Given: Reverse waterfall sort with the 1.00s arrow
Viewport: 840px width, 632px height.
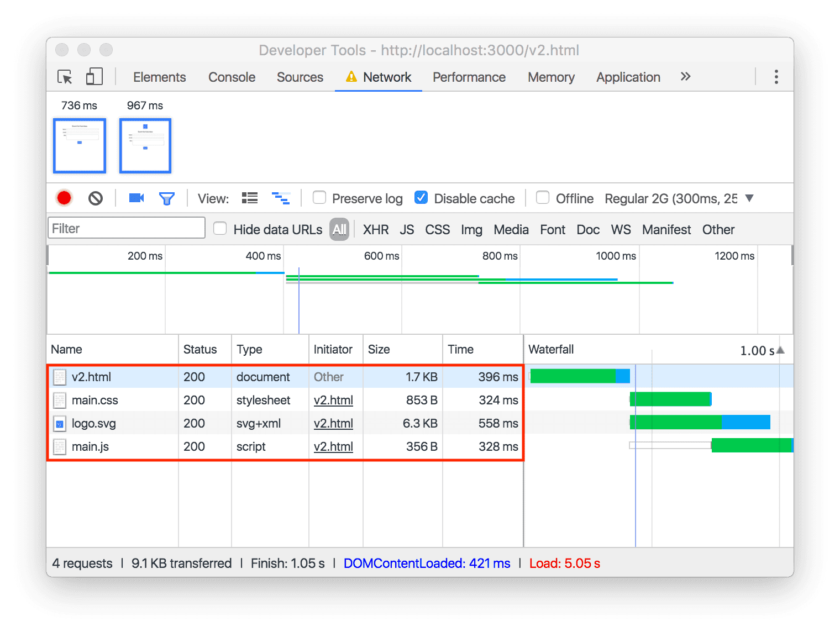Looking at the screenshot, I should coord(779,349).
